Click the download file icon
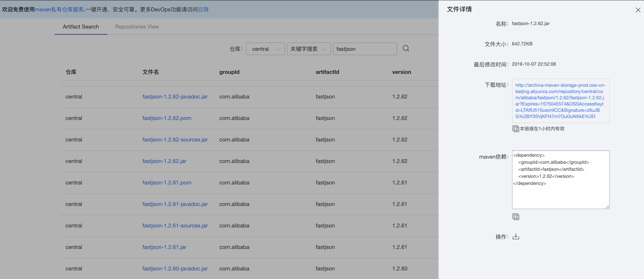The height and width of the screenshot is (279, 644). coord(516,236)
